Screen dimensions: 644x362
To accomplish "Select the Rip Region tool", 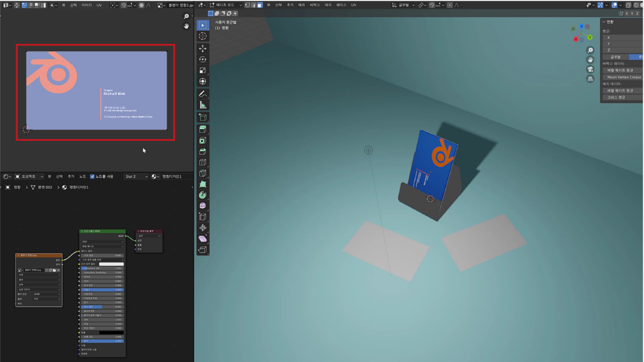I will tap(203, 250).
